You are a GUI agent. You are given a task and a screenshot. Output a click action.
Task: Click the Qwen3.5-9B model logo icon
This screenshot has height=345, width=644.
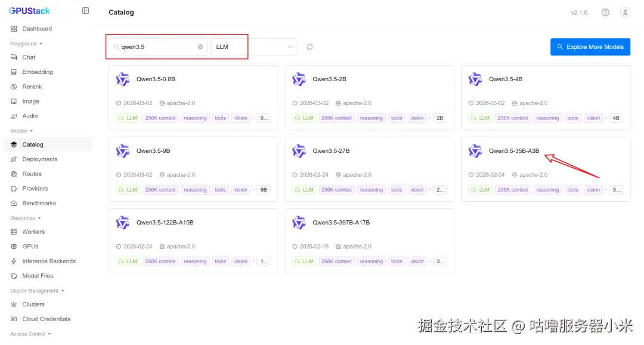click(122, 151)
